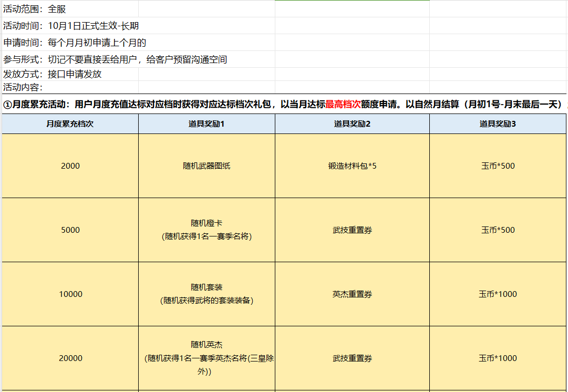Select the cell '随机橙卡 (随机获得1名一赛季名将)'
This screenshot has height=392, width=568.
(x=207, y=230)
